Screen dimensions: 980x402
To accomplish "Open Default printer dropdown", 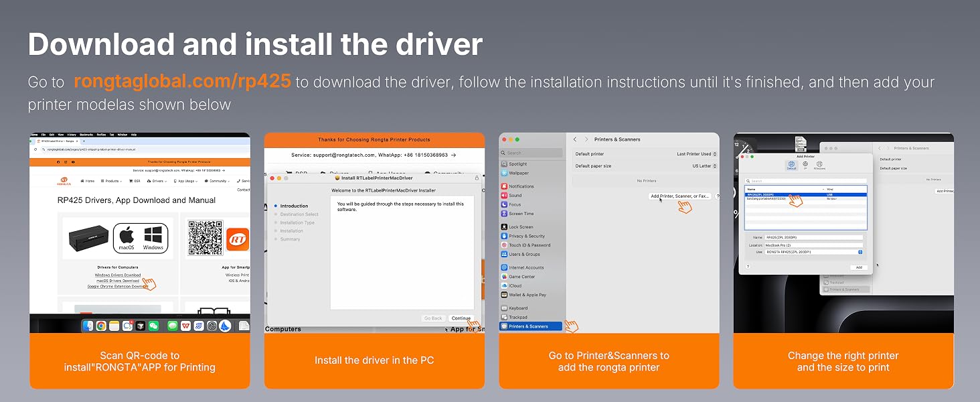I will (x=697, y=154).
